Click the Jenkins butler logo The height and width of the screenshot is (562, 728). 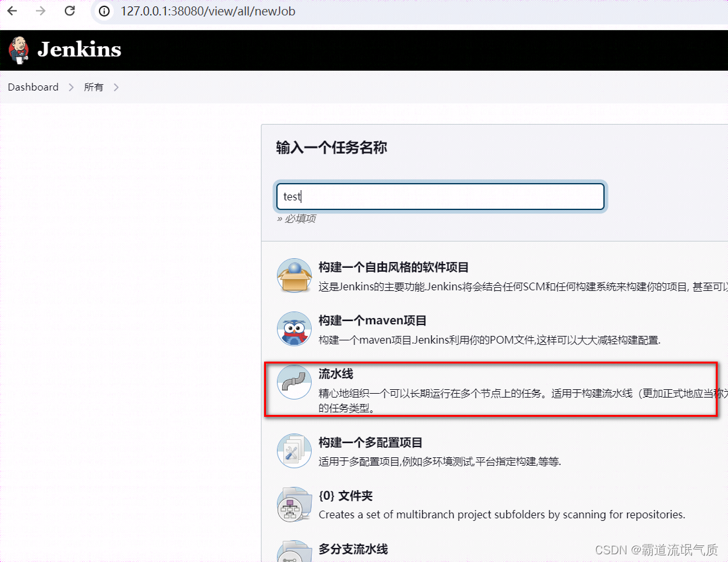[19, 49]
